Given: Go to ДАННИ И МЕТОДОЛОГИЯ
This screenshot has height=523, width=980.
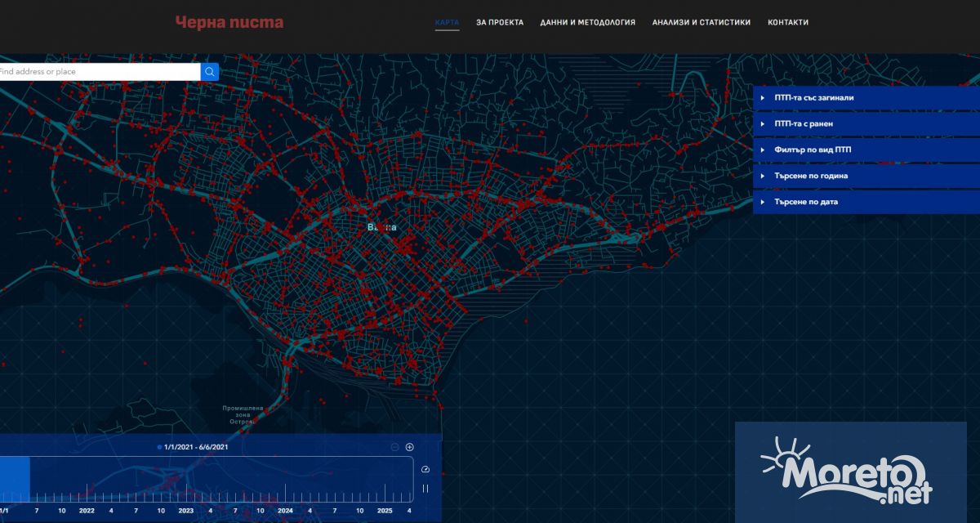Looking at the screenshot, I should click(587, 23).
